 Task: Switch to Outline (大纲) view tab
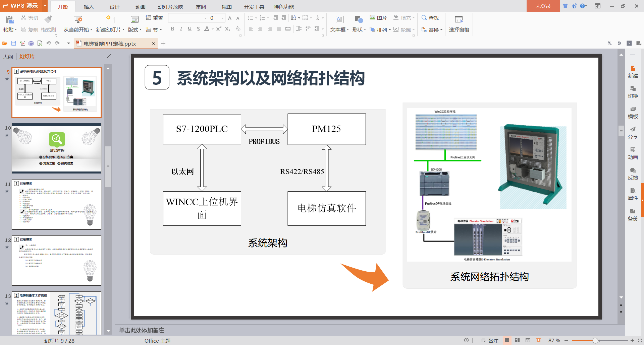[x=8, y=57]
